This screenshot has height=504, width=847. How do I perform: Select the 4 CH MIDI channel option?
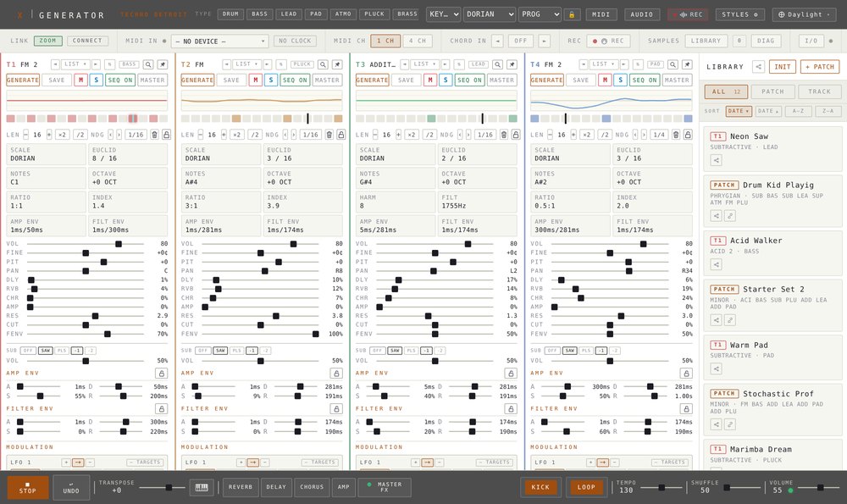tap(417, 41)
